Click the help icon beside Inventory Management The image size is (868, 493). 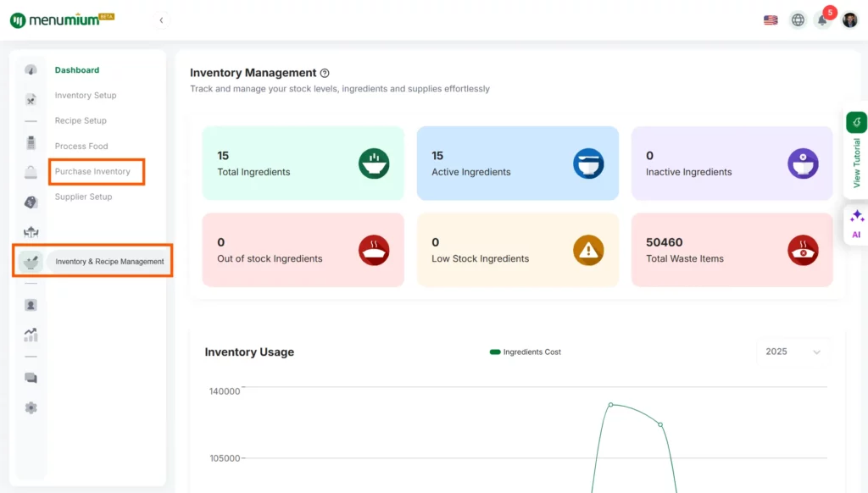point(325,74)
